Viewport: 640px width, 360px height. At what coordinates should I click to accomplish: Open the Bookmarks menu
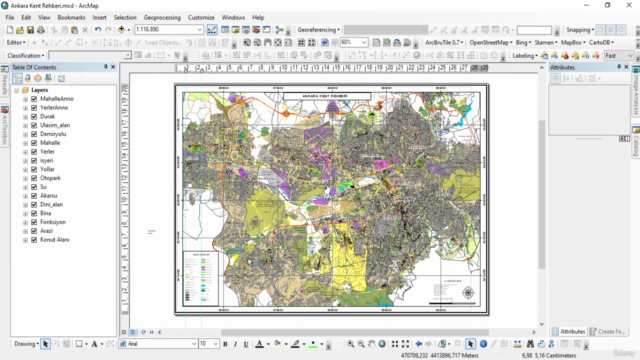(71, 18)
